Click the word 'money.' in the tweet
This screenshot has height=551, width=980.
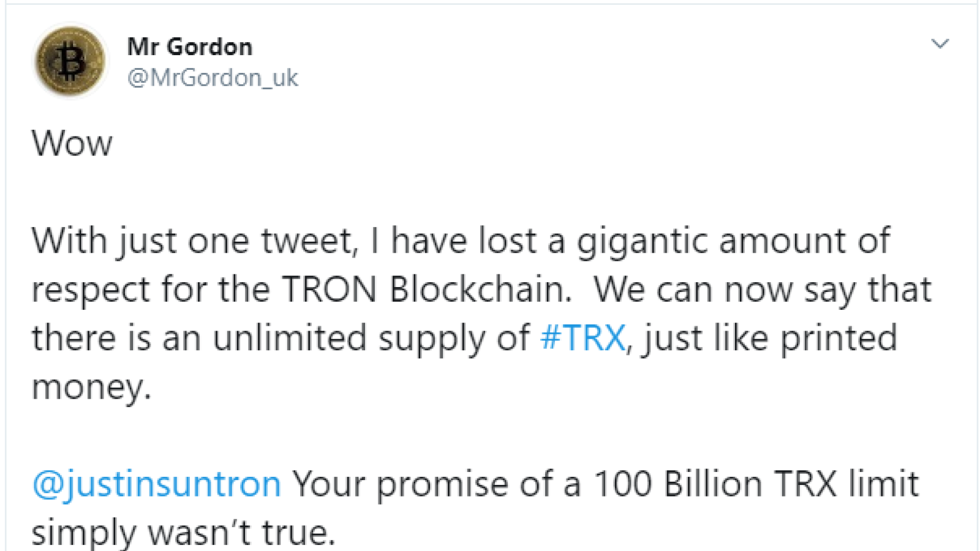click(91, 388)
